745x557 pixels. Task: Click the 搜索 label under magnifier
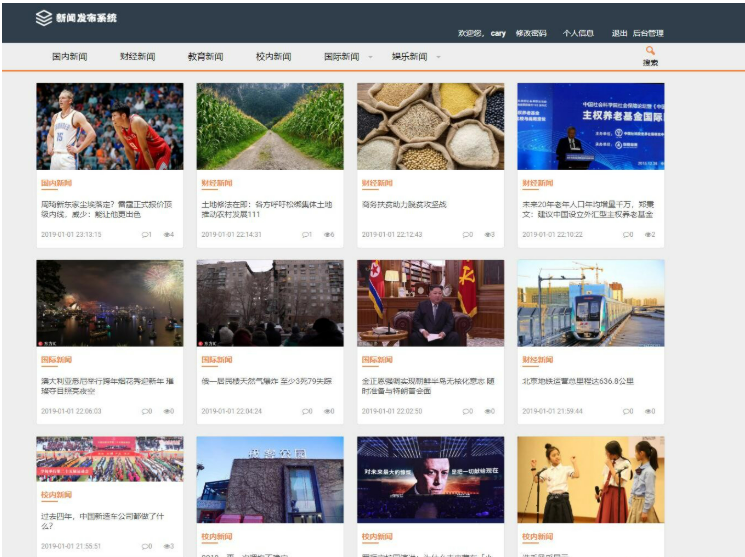click(650, 63)
